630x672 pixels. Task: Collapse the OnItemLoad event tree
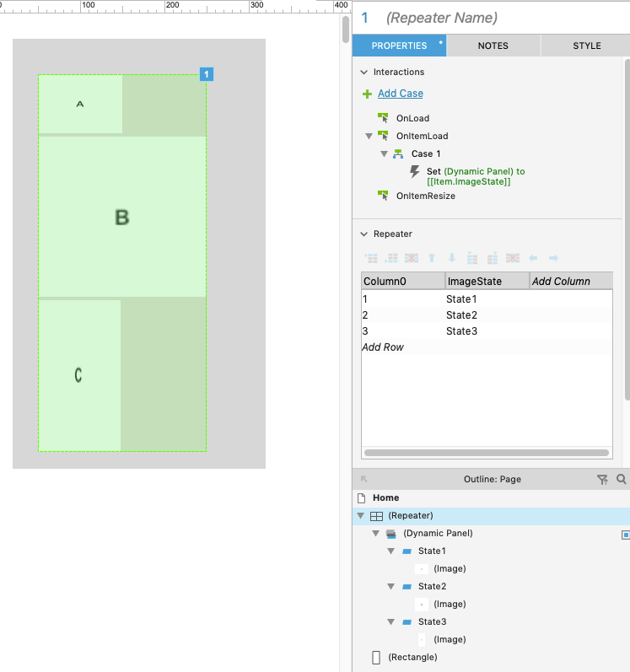(369, 136)
